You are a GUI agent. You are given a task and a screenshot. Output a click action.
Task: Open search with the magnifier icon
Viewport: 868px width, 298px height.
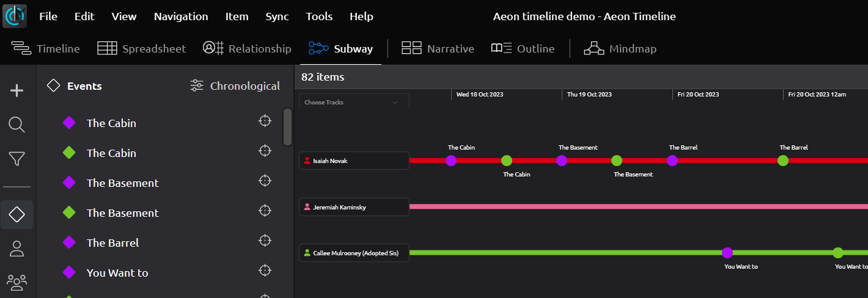(17, 125)
